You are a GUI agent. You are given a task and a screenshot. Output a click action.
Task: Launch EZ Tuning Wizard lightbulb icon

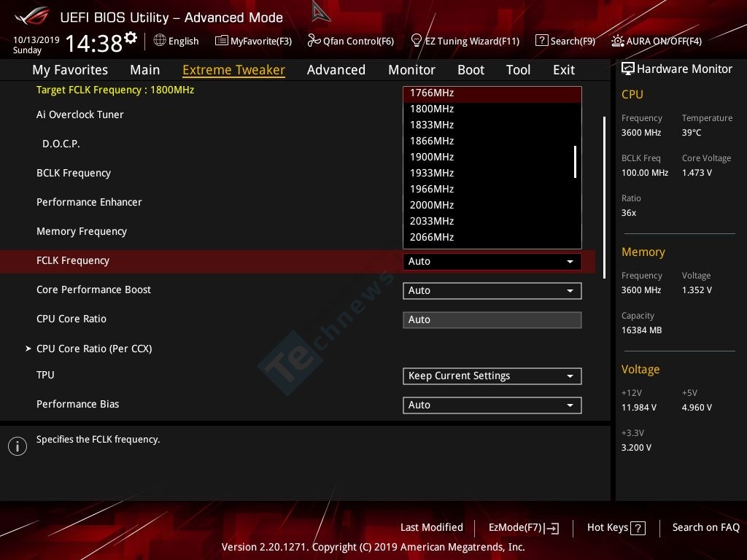[x=416, y=40]
